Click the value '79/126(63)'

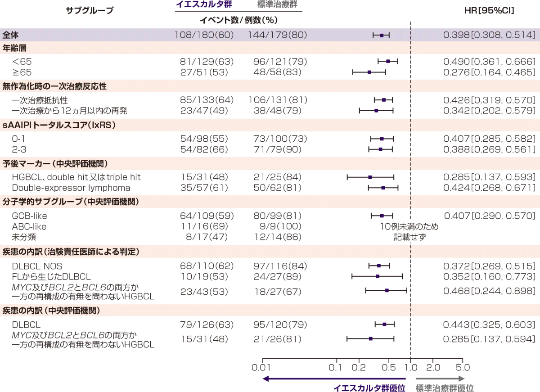click(206, 324)
